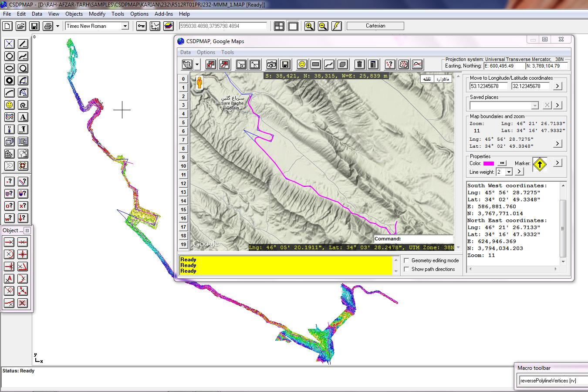The height and width of the screenshot is (392, 588).
Task: Click the calculator icon in Google Maps toolbar
Action: point(373,64)
